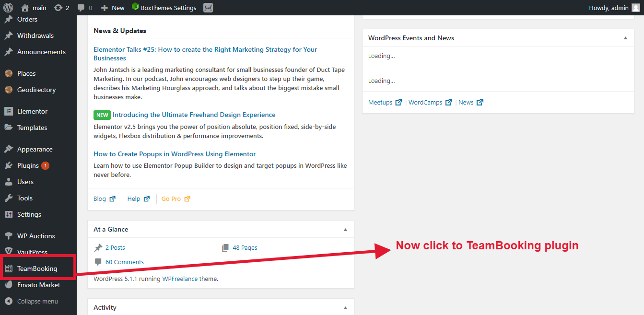The width and height of the screenshot is (644, 315).
Task: Open the WPFreelance theme link
Action: click(x=180, y=279)
